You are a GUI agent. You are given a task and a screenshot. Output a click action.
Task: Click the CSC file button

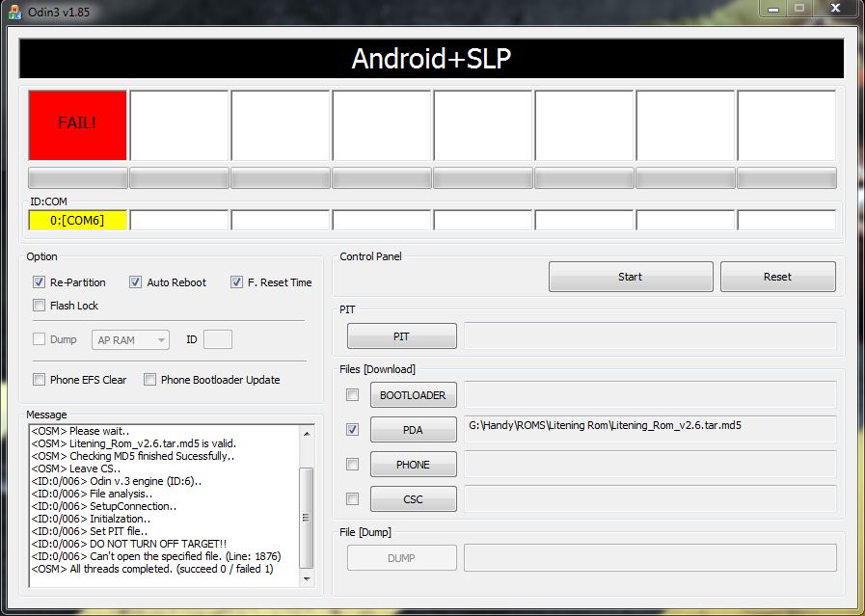pos(413,499)
